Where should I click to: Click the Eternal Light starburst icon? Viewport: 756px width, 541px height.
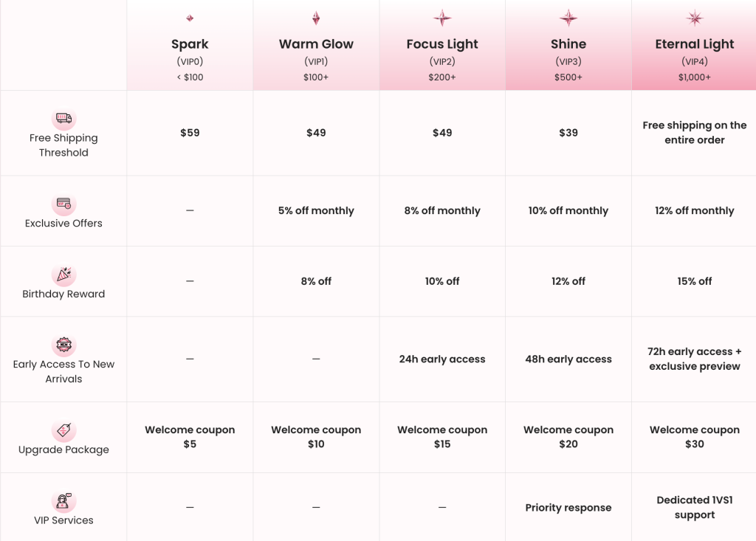(695, 18)
